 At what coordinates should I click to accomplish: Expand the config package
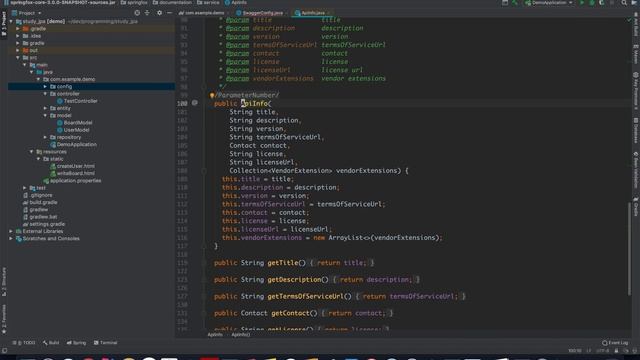coord(45,87)
